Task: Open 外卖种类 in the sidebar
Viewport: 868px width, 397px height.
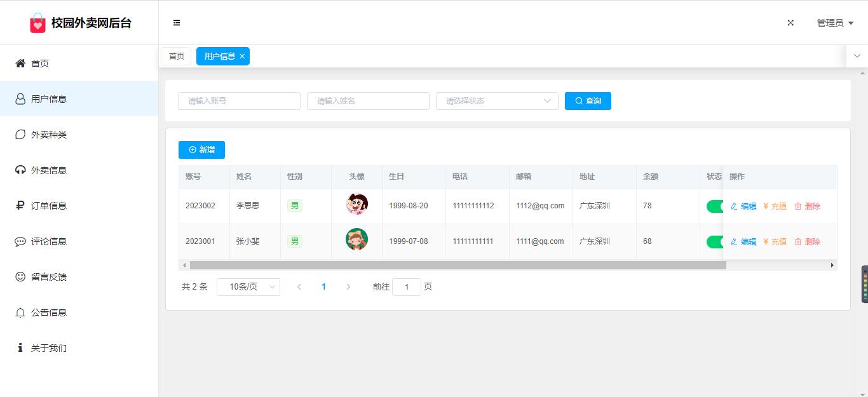Action: [49, 135]
